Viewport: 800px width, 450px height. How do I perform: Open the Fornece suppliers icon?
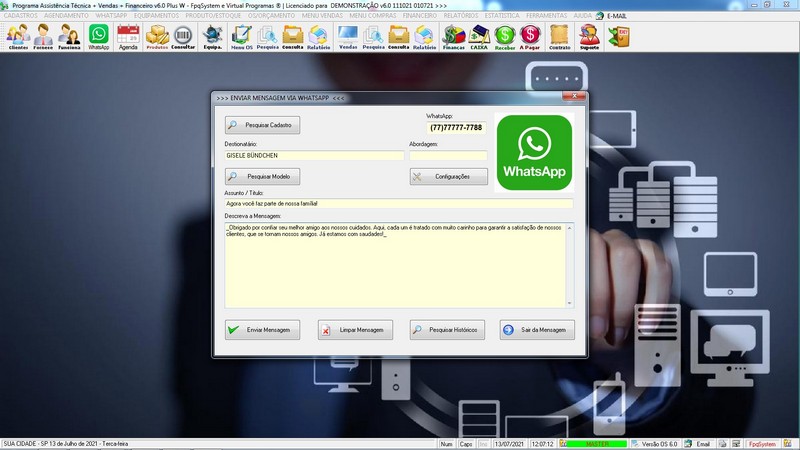pos(43,37)
